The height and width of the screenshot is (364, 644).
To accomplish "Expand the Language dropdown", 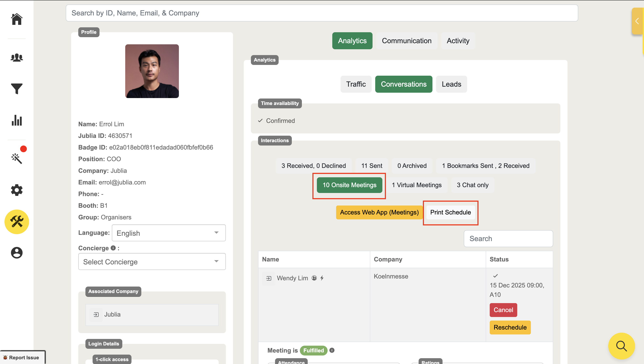I will [x=169, y=233].
